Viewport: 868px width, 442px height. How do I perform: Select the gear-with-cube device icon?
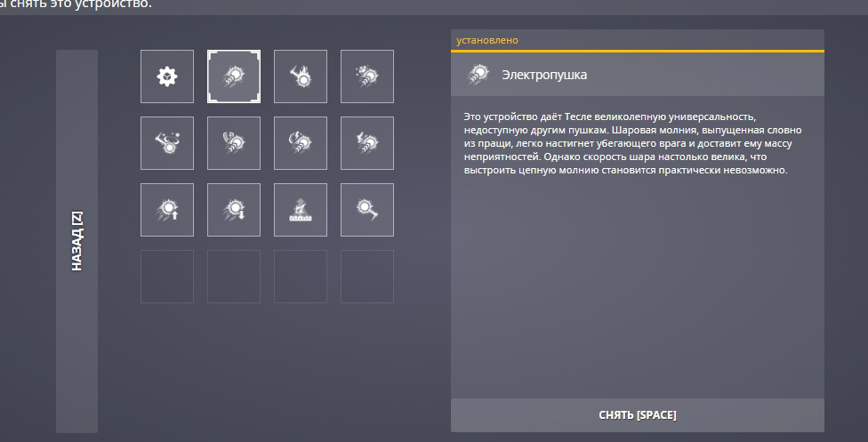[x=167, y=76]
